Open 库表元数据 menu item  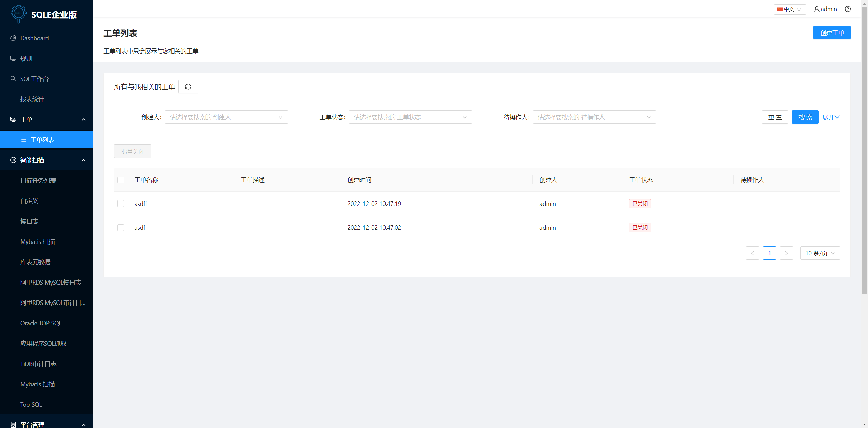point(46,262)
